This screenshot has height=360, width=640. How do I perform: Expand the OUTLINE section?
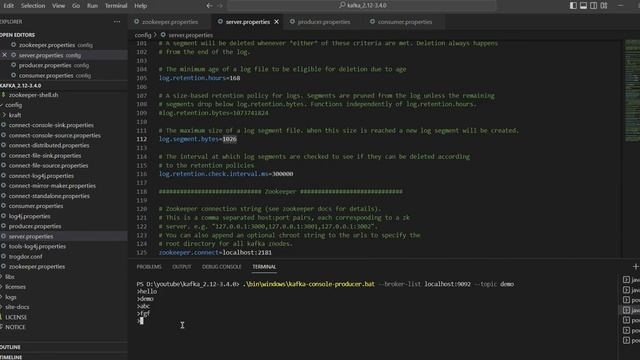10,347
